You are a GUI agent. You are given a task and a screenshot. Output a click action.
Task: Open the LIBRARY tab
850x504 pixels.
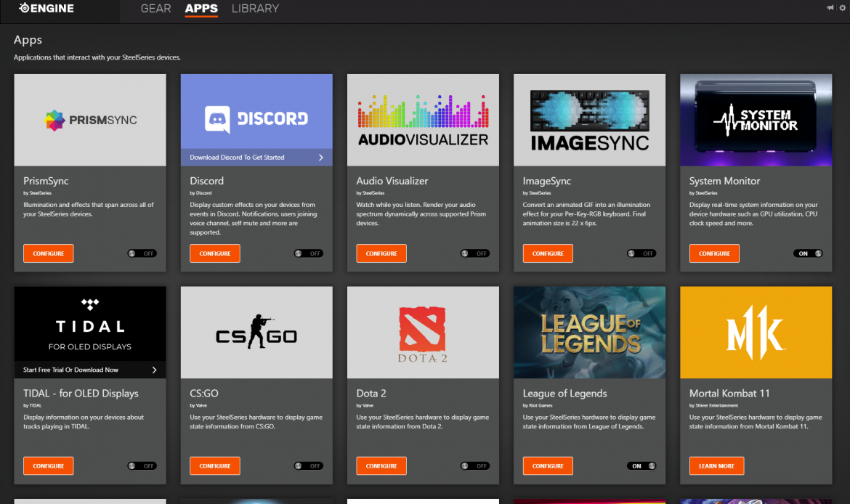255,9
